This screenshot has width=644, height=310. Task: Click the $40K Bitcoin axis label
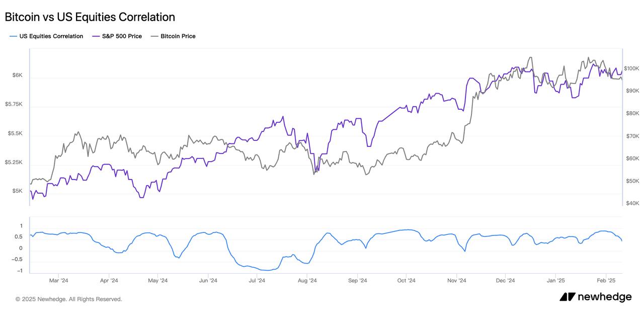pyautogui.click(x=632, y=203)
